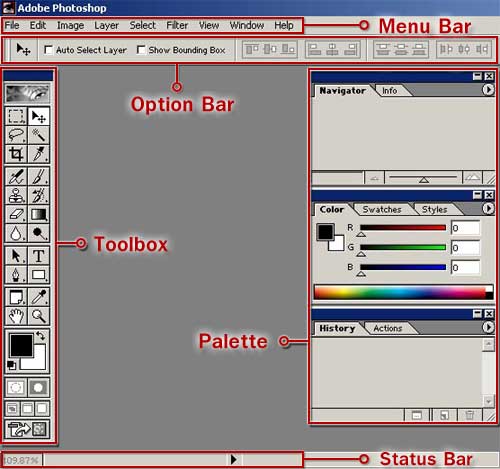
Task: Switch to Quick Mask Mode
Action: pyautogui.click(x=39, y=388)
